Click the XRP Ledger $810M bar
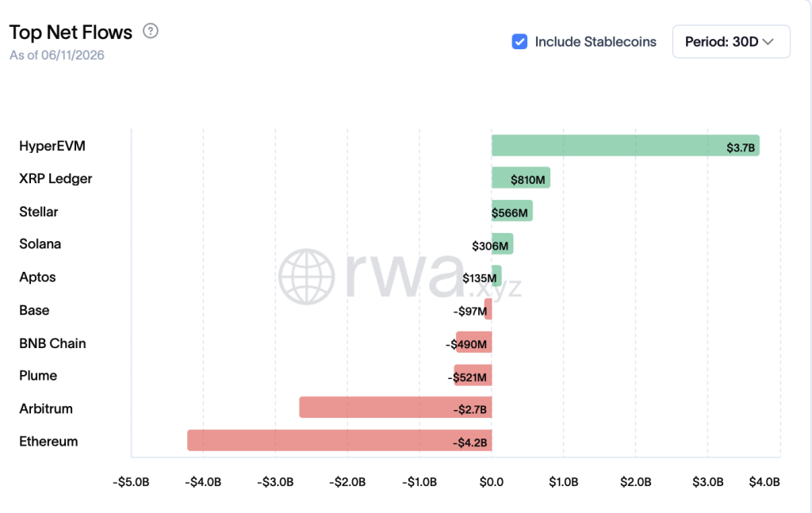The width and height of the screenshot is (812, 513). 521,178
